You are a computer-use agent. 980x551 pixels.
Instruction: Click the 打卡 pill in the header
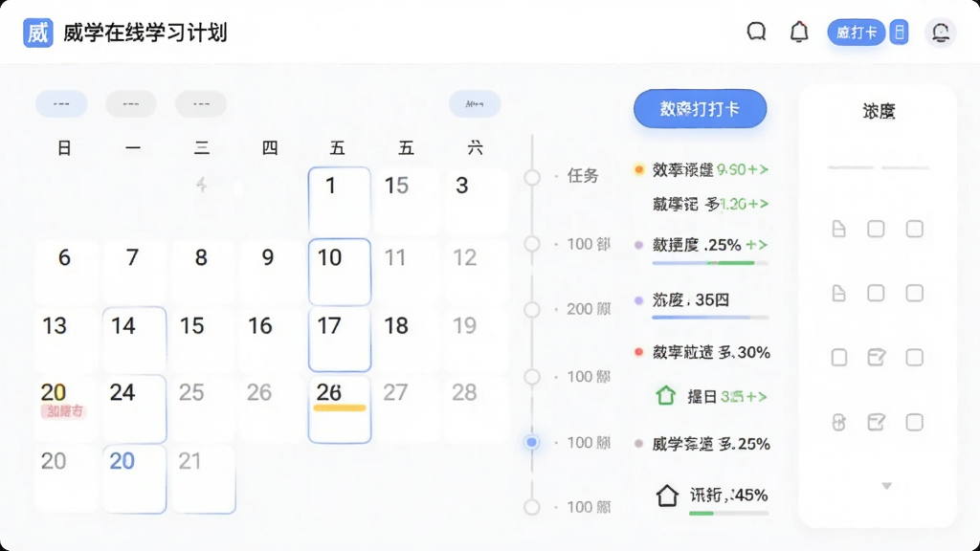pyautogui.click(x=857, y=33)
